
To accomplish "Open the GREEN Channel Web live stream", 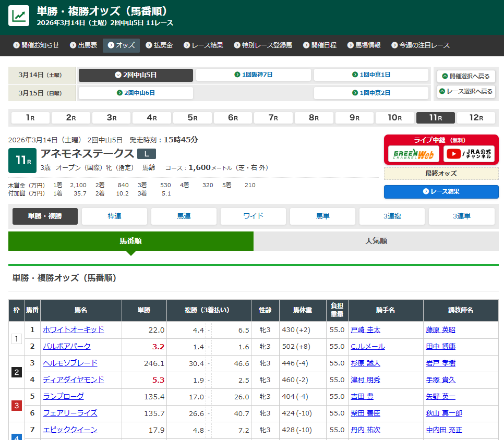I will [413, 154].
